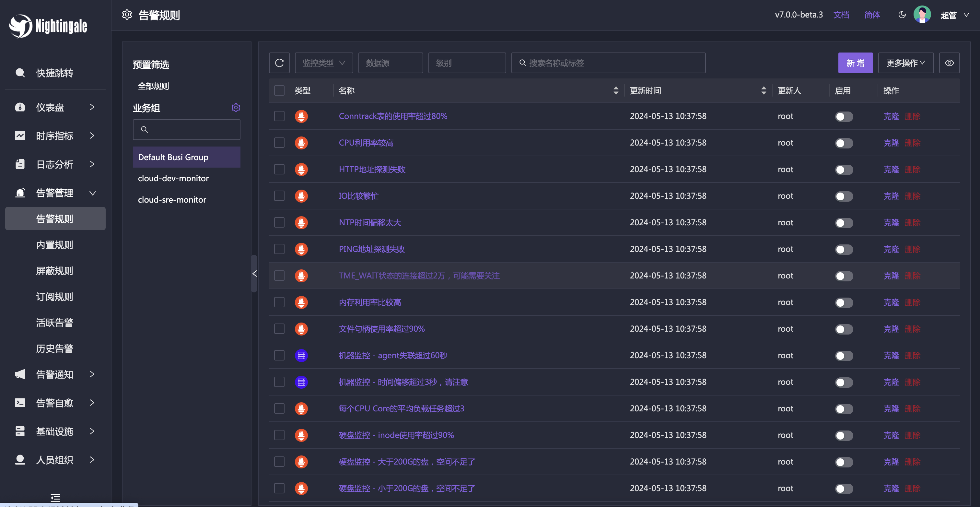Open the 数据源 dropdown
Viewport: 980px width, 507px height.
(390, 63)
